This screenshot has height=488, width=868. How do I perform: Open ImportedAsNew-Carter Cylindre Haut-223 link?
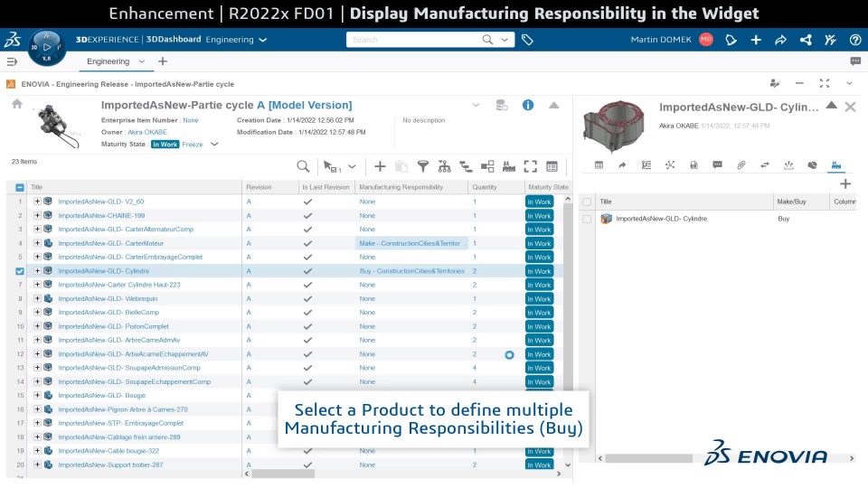(x=119, y=285)
